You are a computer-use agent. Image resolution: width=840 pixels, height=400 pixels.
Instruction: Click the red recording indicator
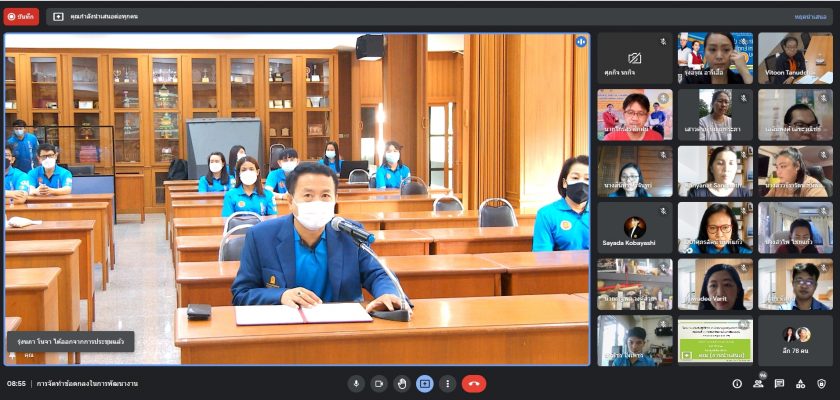click(x=21, y=16)
